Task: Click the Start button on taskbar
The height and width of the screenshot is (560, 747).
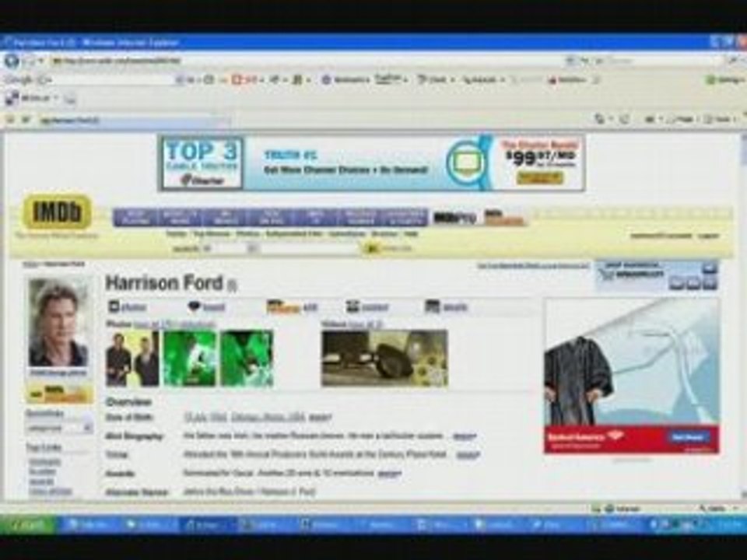Action: [x=28, y=525]
